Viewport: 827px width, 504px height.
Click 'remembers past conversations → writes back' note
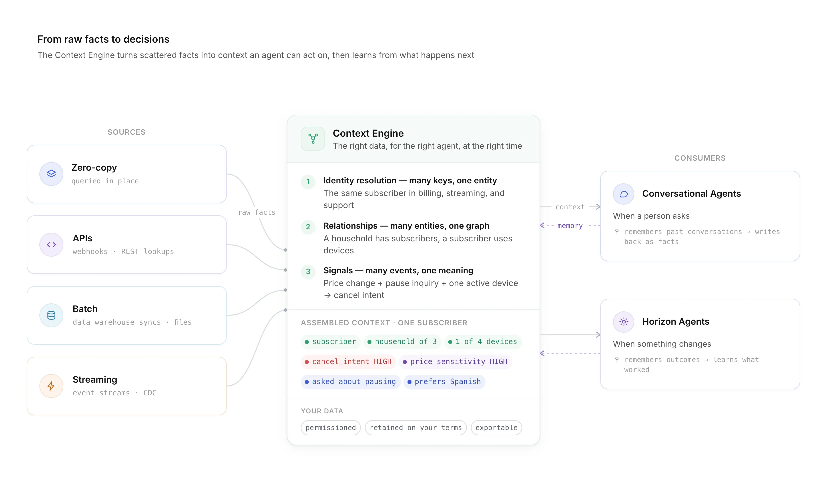coord(702,237)
